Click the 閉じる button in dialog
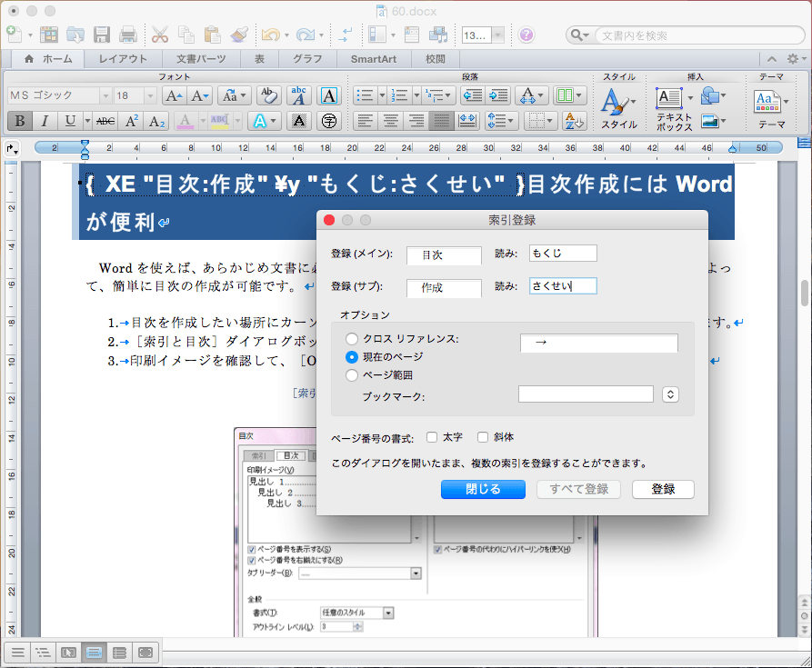The image size is (812, 668). pos(483,490)
